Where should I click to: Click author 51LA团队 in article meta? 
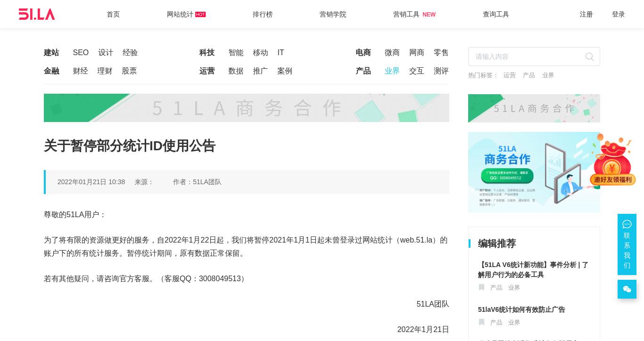[x=207, y=182]
